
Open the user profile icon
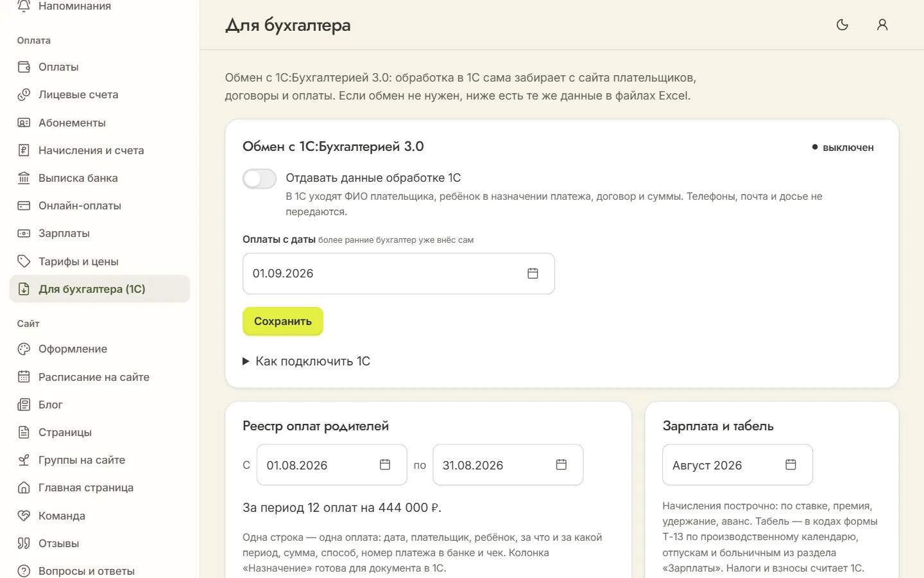point(882,25)
